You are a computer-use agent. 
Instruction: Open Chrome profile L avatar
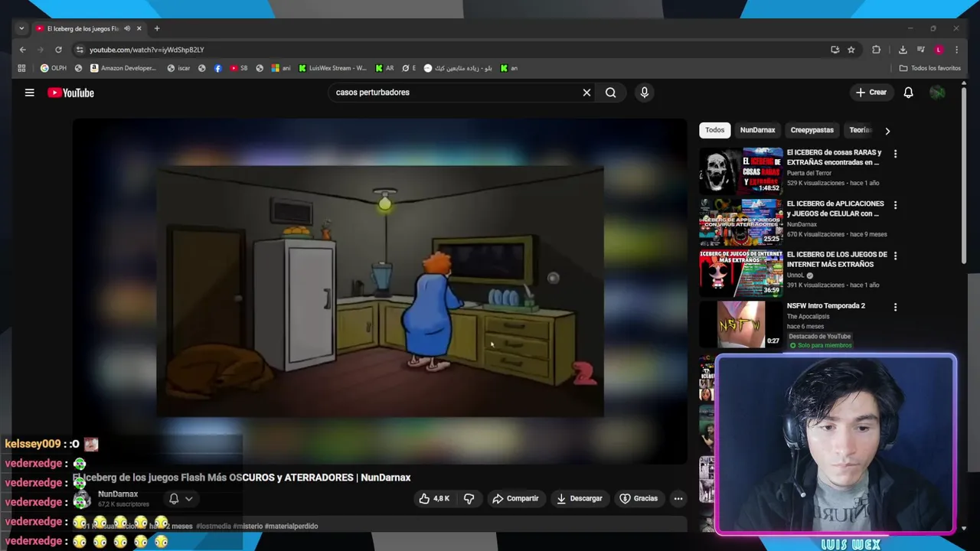click(x=939, y=50)
